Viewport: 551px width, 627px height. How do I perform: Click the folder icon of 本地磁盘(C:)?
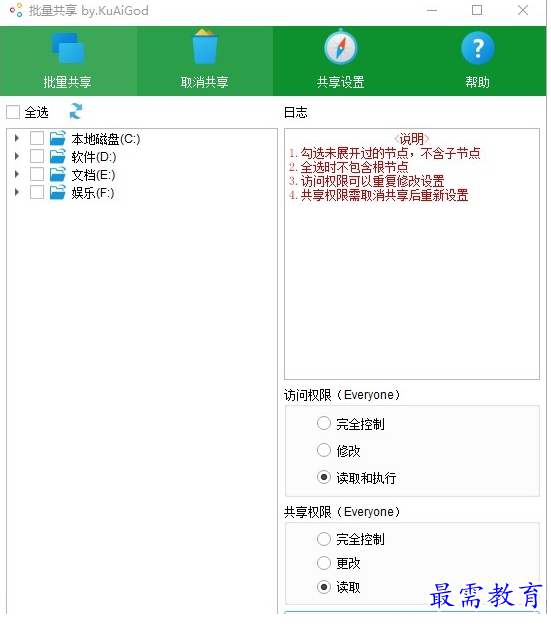(x=58, y=138)
